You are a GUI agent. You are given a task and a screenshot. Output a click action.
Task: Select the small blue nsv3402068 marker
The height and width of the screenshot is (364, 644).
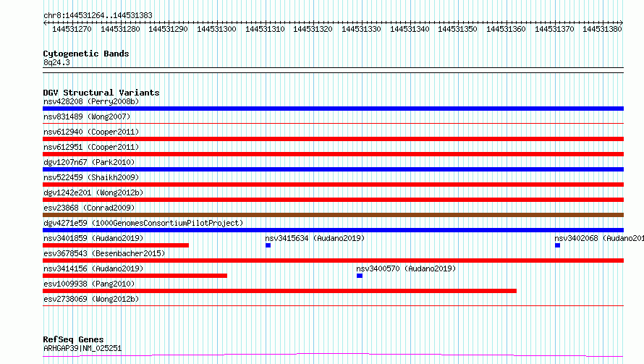click(557, 245)
